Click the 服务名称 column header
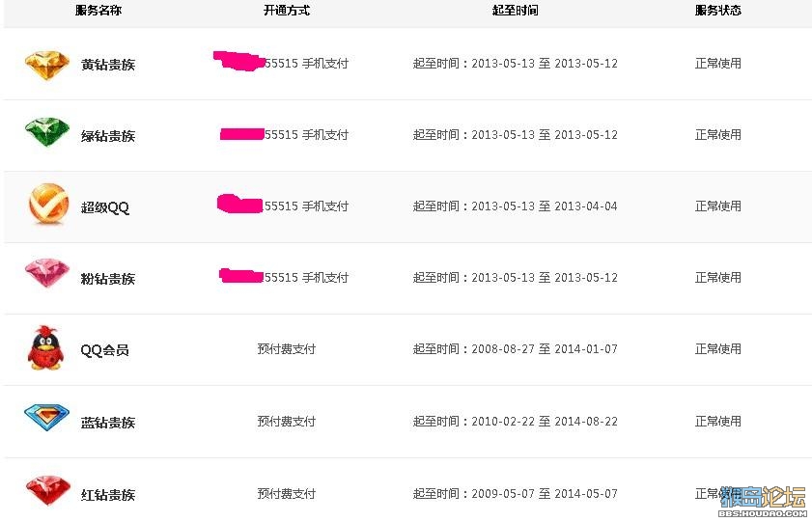Image resolution: width=812 pixels, height=522 pixels. coord(98,11)
